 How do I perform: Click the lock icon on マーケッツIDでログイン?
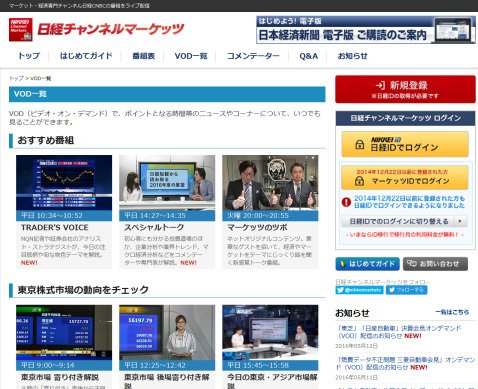(359, 181)
